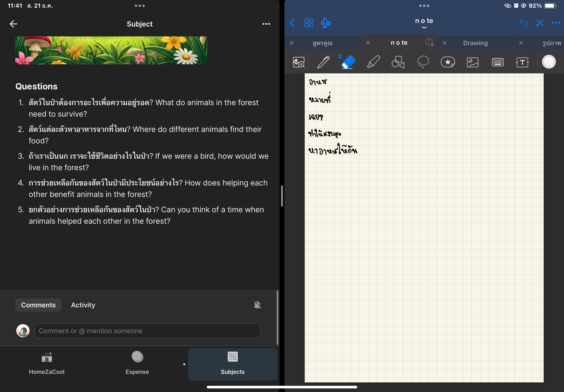Open the Subject more options menu
The height and width of the screenshot is (392, 564).
click(x=266, y=24)
